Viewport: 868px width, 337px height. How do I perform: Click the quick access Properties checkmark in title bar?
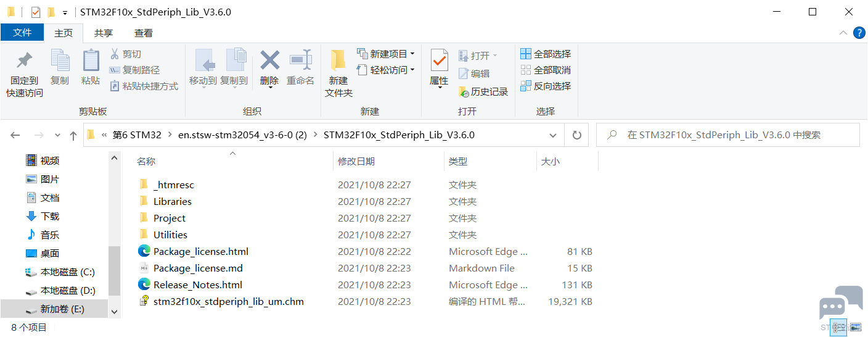click(x=36, y=12)
